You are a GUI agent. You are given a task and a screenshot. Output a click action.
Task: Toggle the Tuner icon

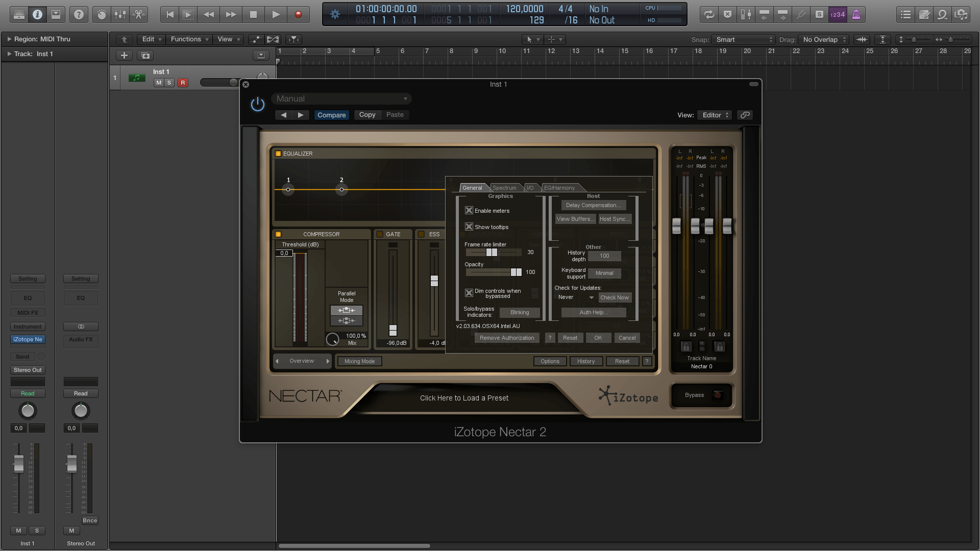tap(801, 15)
